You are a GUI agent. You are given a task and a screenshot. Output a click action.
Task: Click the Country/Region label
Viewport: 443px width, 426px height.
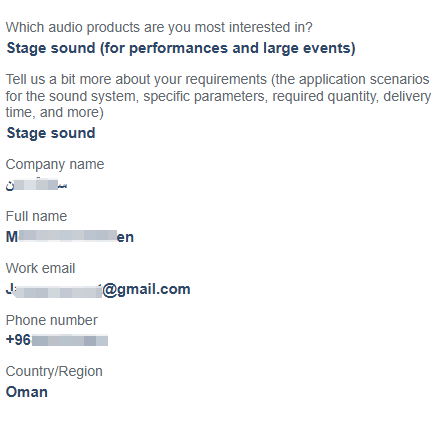[x=54, y=372]
